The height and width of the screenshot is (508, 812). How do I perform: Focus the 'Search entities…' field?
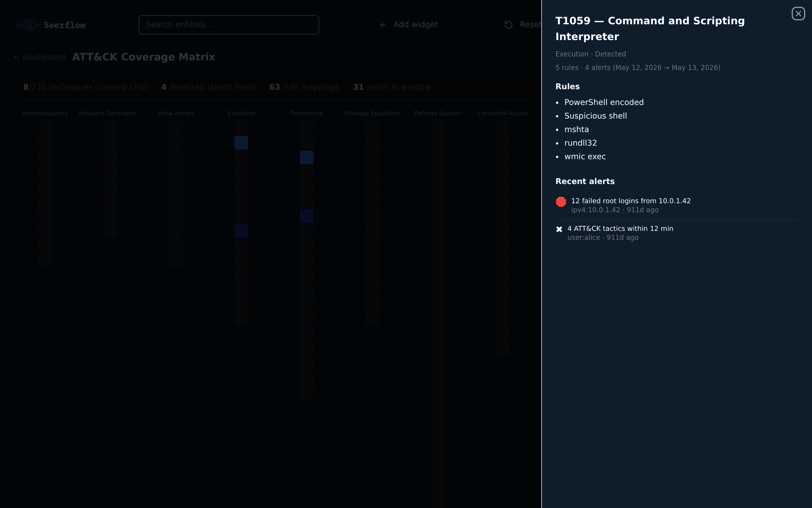pos(229,25)
